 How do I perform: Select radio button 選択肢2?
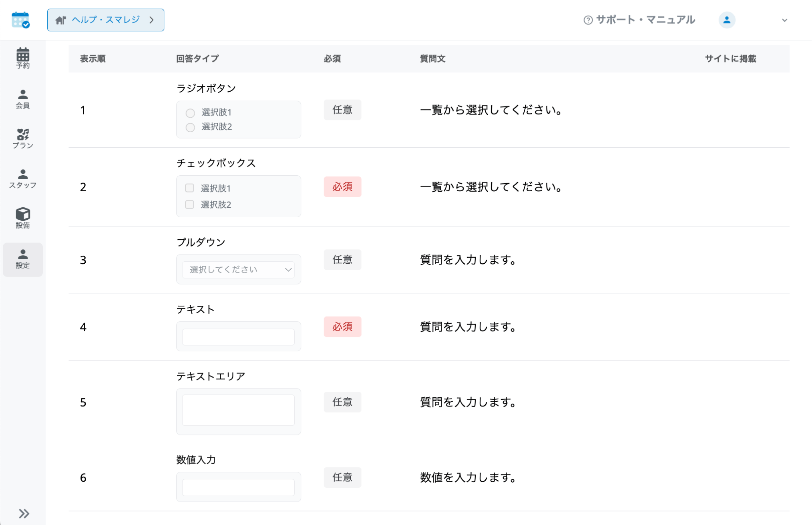(190, 127)
